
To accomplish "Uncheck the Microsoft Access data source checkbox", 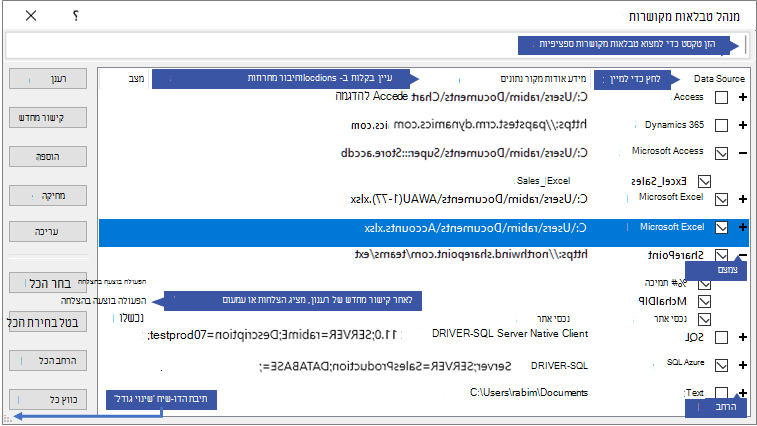I will (x=721, y=154).
